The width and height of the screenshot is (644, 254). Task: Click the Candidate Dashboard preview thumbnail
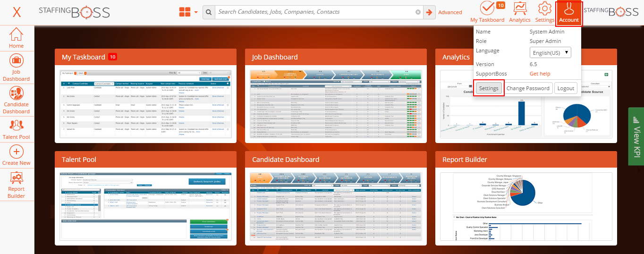[336, 206]
